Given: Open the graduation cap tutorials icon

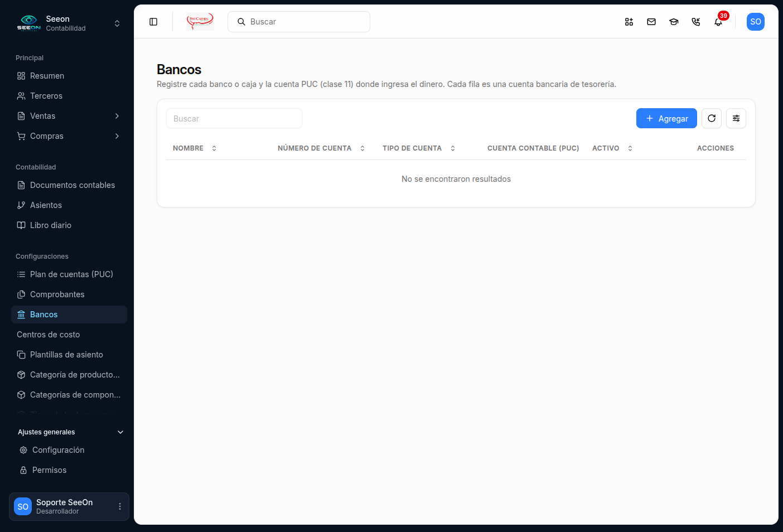Looking at the screenshot, I should 674,22.
